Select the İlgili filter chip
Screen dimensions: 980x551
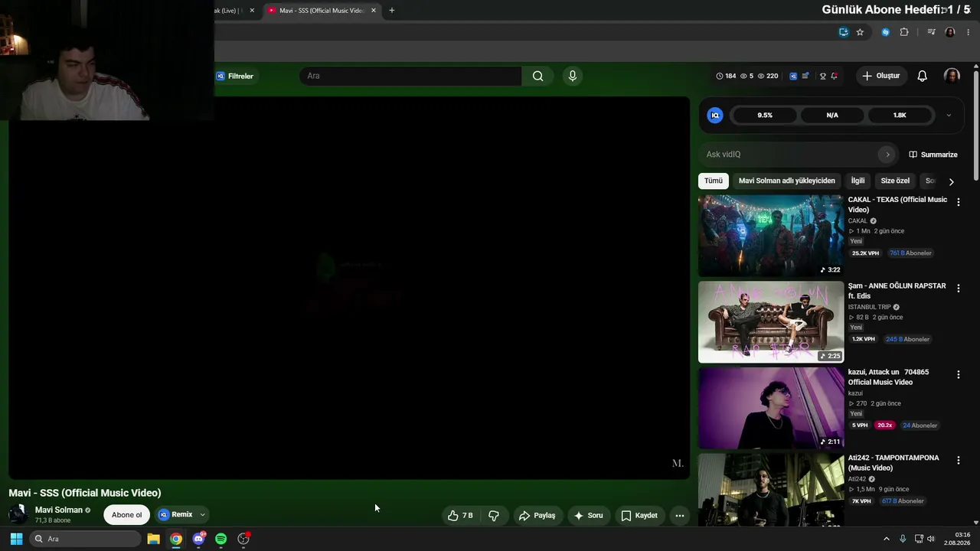point(857,181)
